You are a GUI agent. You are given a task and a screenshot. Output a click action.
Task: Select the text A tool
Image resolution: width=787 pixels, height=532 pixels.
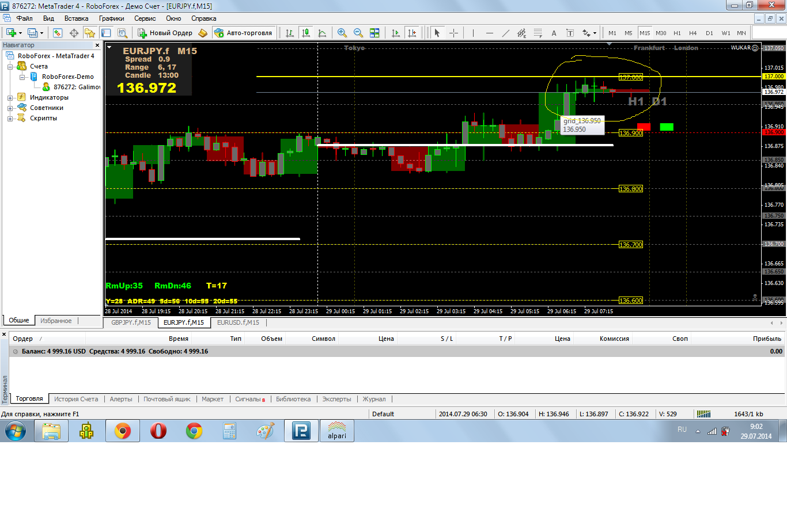point(554,33)
